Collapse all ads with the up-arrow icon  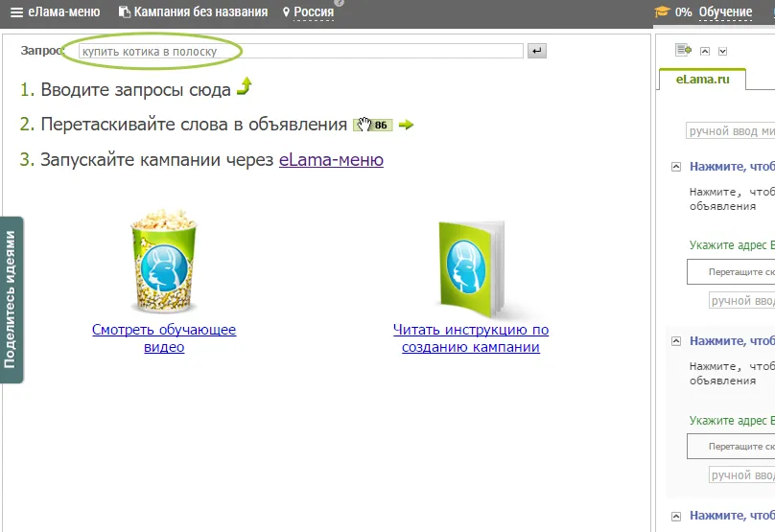(705, 52)
